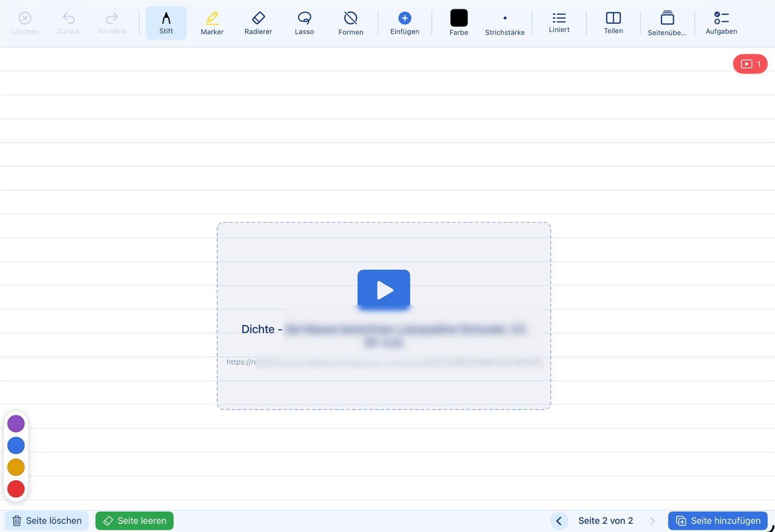Change the Liniert page background
The width and height of the screenshot is (775, 532).
559,23
